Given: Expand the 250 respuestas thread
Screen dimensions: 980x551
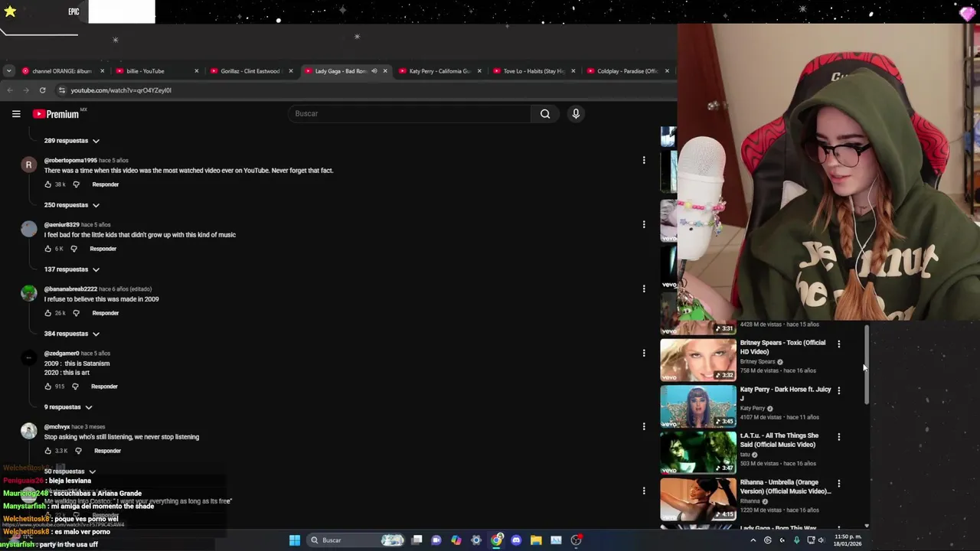Looking at the screenshot, I should click(72, 205).
